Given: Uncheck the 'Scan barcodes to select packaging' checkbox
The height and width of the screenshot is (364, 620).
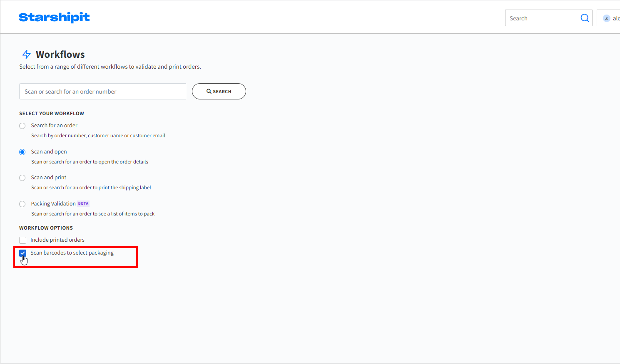Looking at the screenshot, I should (23, 253).
